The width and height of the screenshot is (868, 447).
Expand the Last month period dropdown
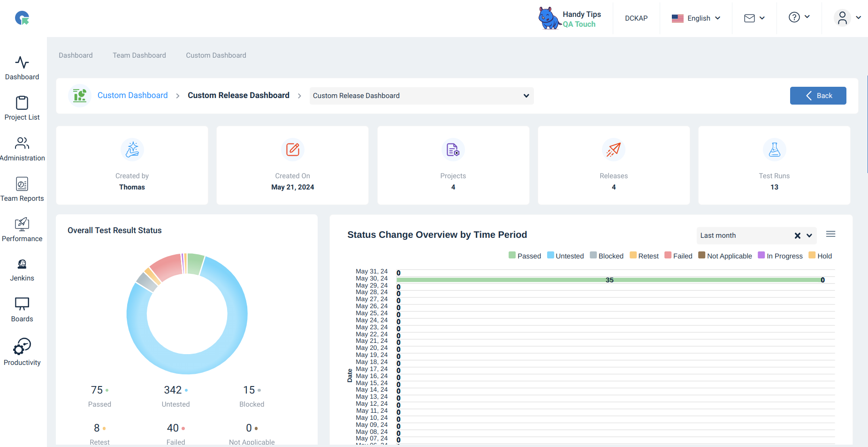click(x=809, y=235)
